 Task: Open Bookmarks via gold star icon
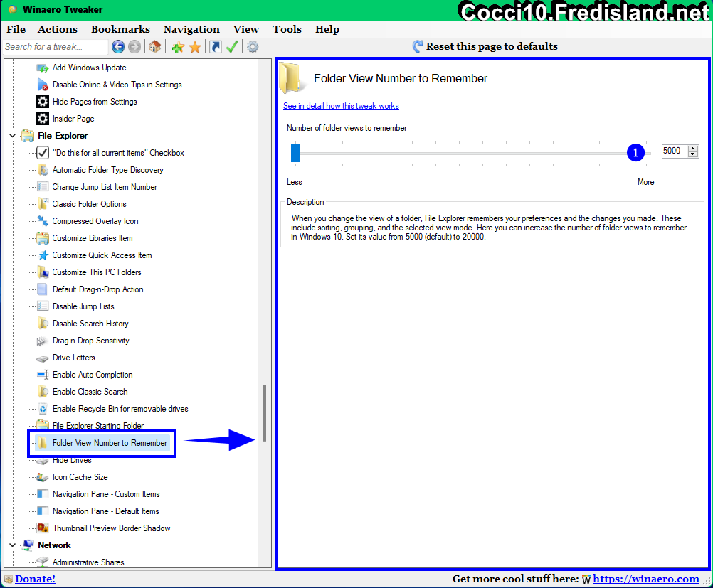(x=195, y=47)
